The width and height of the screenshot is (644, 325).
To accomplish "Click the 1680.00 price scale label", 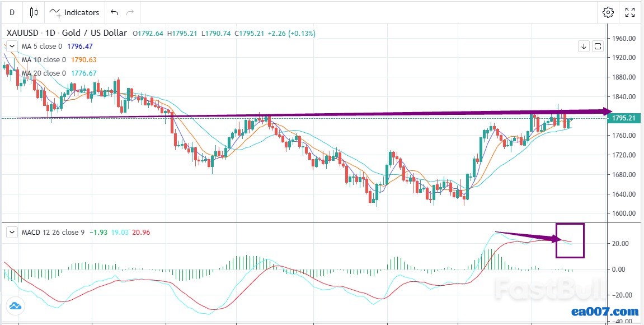I will pyautogui.click(x=624, y=175).
